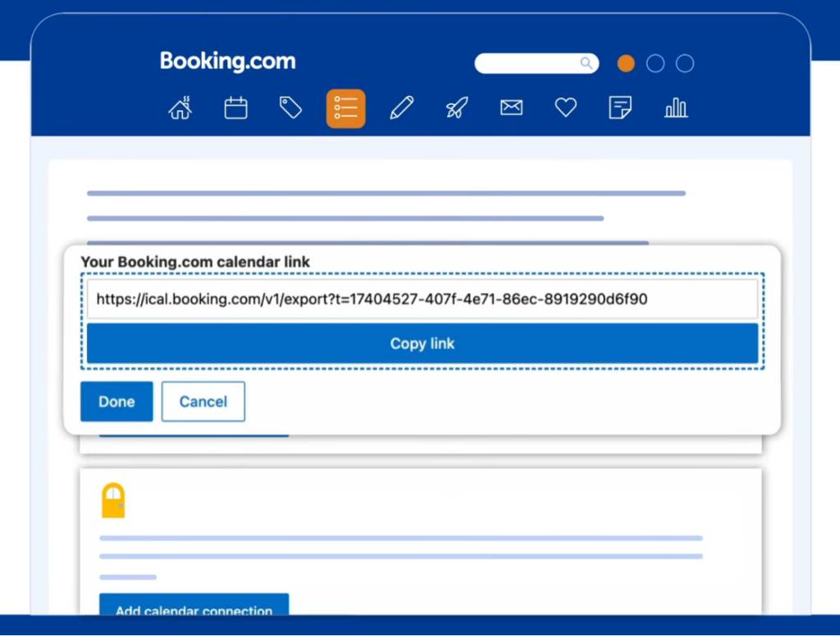Open the envelope inbox icon
The image size is (840, 636).
click(x=512, y=108)
